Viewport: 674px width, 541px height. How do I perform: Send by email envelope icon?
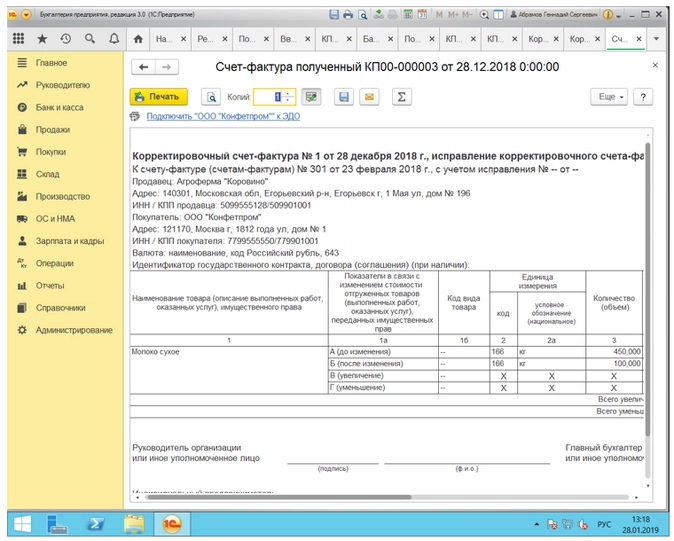[x=369, y=97]
